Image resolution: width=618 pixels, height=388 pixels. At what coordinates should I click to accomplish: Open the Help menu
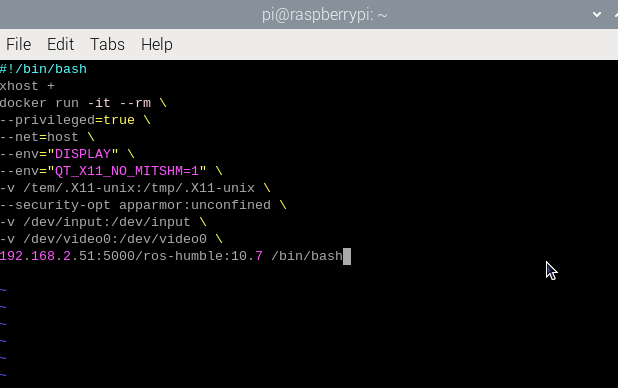pos(156,44)
